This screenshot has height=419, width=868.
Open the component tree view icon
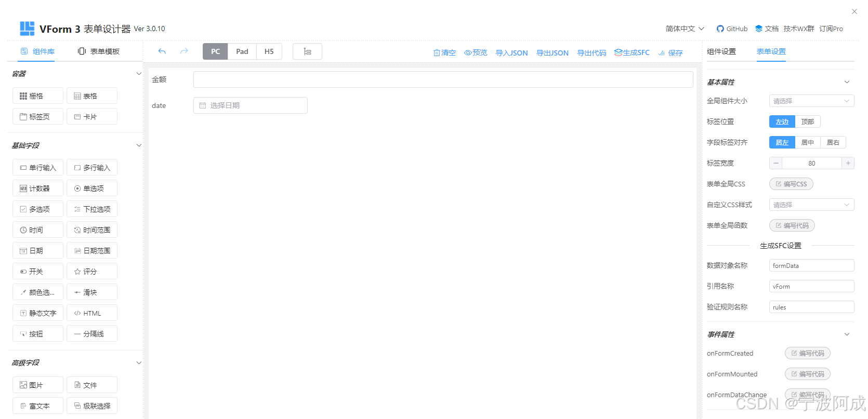307,51
